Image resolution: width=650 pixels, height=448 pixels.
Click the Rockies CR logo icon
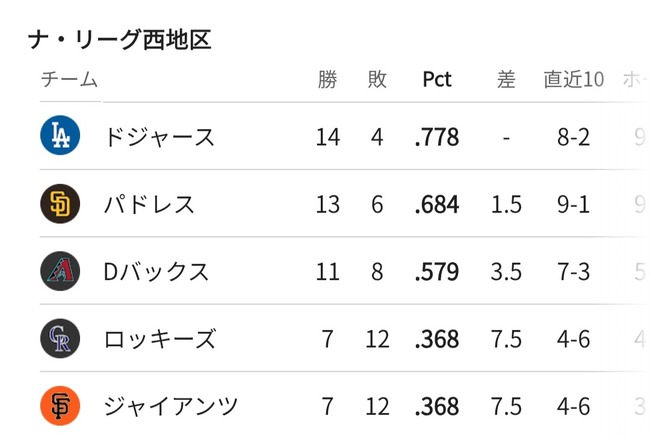tap(60, 338)
